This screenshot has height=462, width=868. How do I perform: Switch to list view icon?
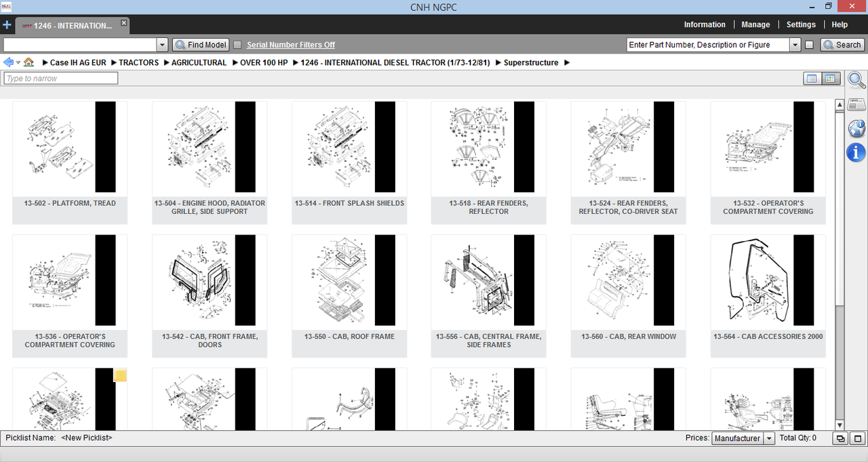coord(812,79)
